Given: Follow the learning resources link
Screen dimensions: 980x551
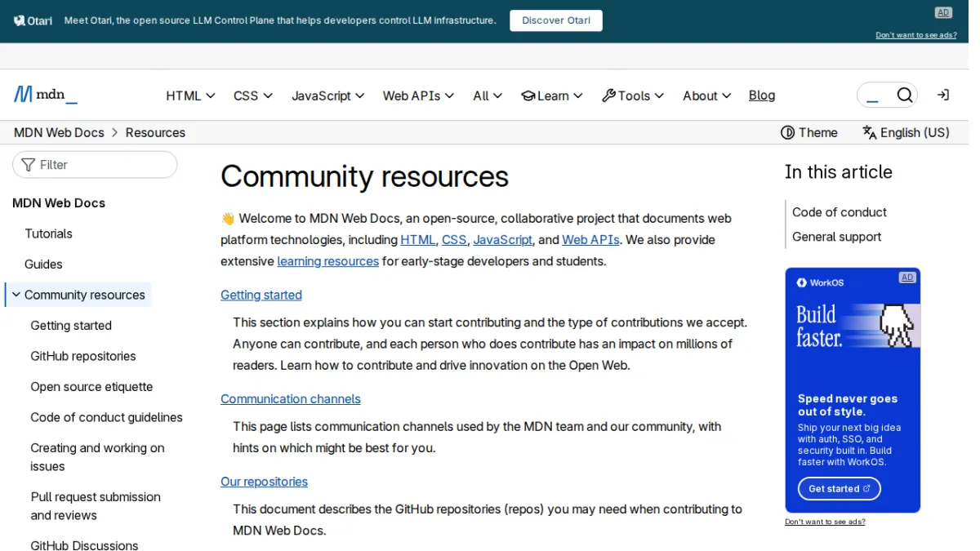Looking at the screenshot, I should [328, 261].
